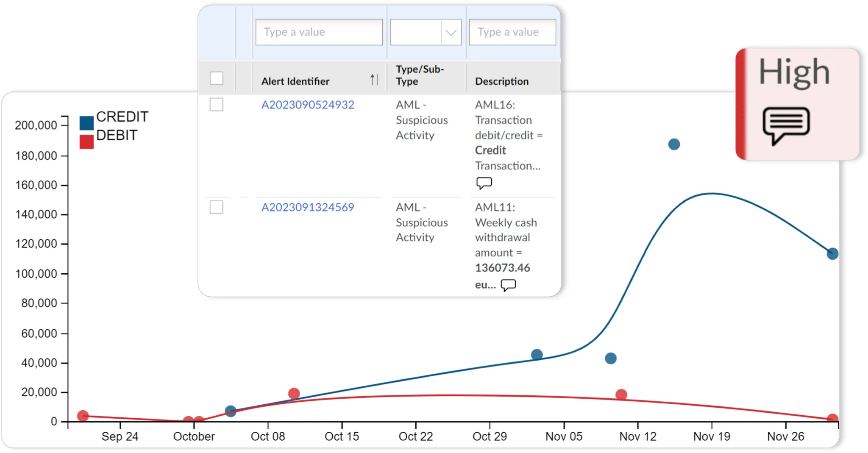Screen dimensions: 868x453
Task: Click the Alert Identifier column header
Action: pyautogui.click(x=295, y=81)
